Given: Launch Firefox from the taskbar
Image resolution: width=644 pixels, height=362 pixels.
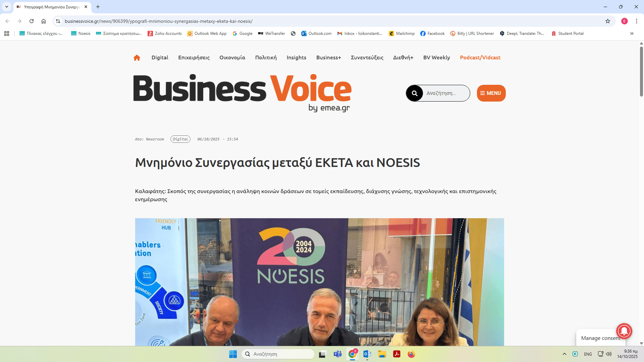Looking at the screenshot, I should [411, 354].
